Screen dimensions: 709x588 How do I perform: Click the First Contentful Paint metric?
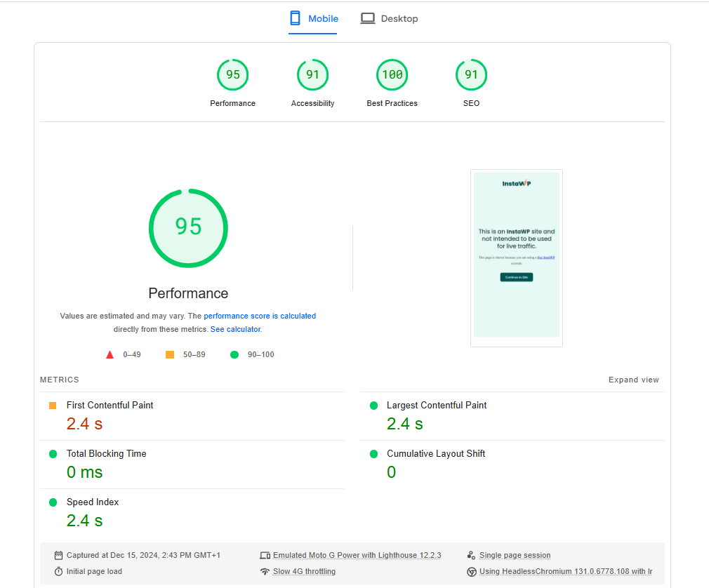pos(110,406)
